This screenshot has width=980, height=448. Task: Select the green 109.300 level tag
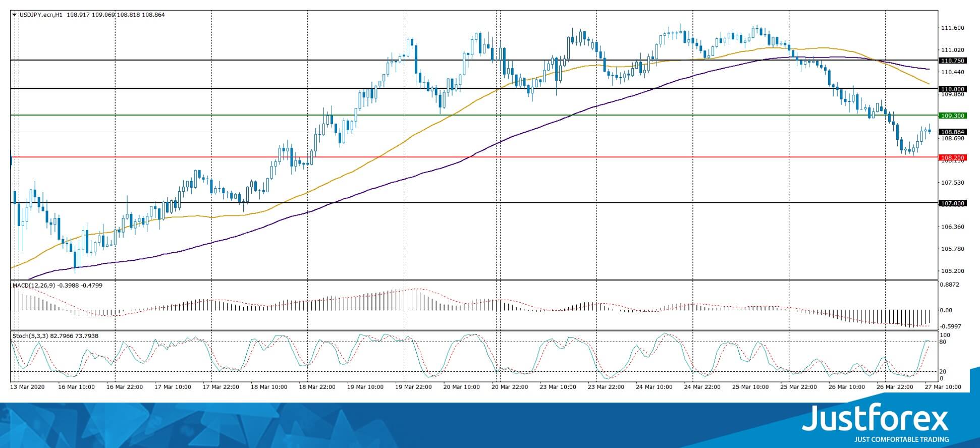953,116
